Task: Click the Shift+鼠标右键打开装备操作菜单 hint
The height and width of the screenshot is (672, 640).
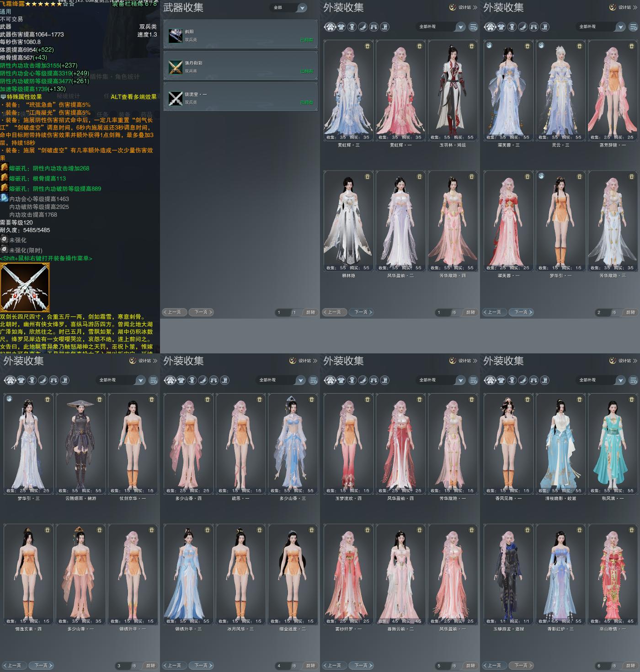Action: point(46,259)
